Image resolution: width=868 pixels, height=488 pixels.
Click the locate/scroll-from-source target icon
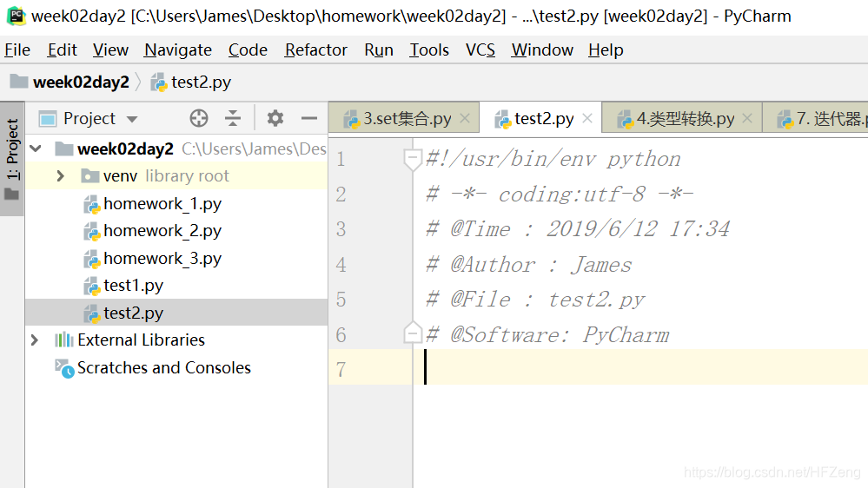(x=199, y=118)
